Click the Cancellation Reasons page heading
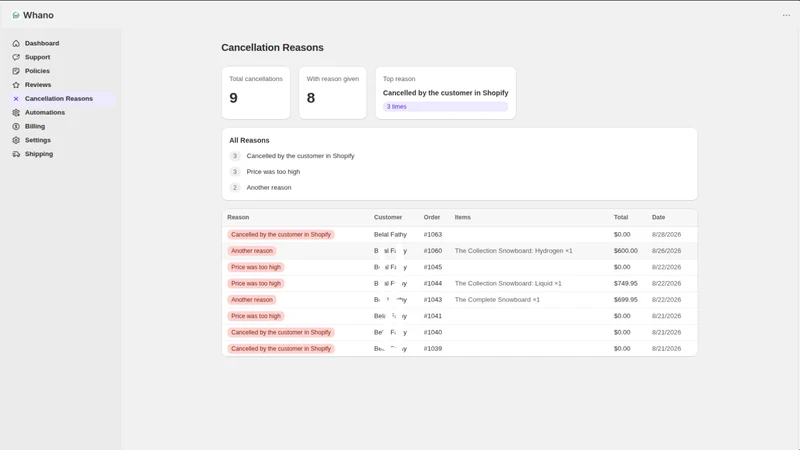The width and height of the screenshot is (800, 450). pos(272,47)
